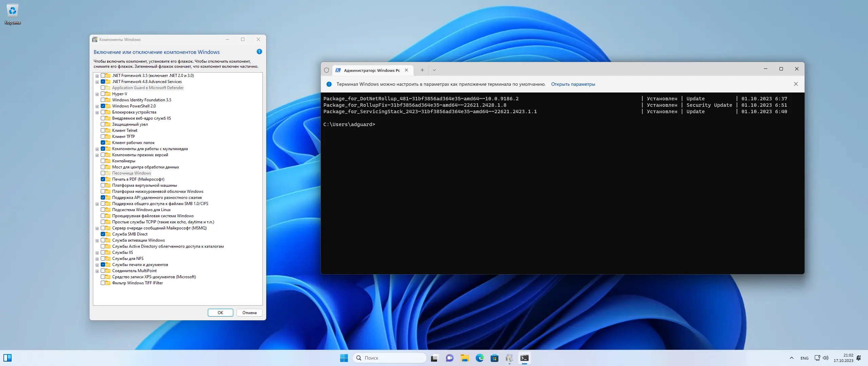Open terminal settings via info link

click(573, 84)
